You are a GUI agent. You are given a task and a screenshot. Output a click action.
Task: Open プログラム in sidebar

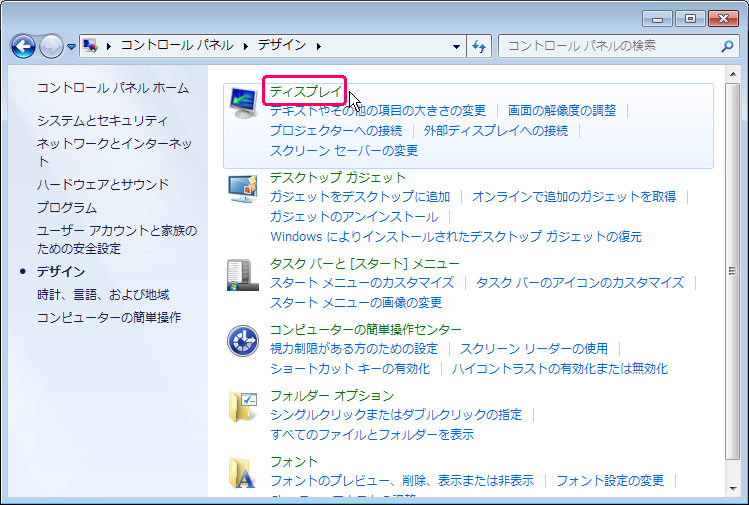(x=67, y=207)
